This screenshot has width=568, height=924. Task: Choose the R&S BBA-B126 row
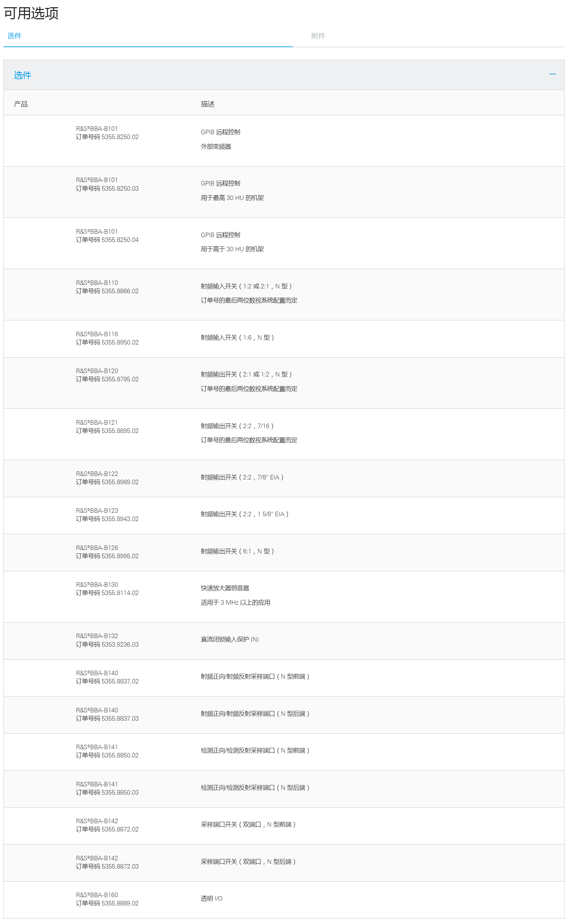(x=284, y=553)
